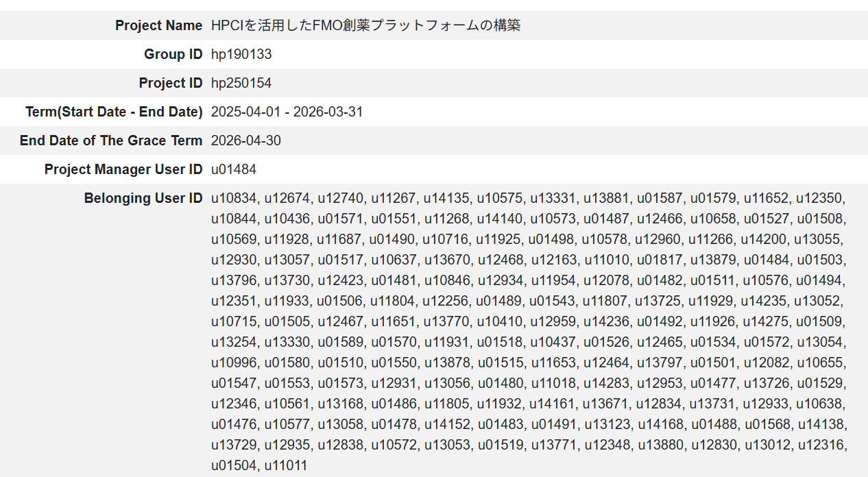This screenshot has width=868, height=477.
Task: Click the term date range 2025-04-01 - 2026-03-31
Action: (287, 112)
